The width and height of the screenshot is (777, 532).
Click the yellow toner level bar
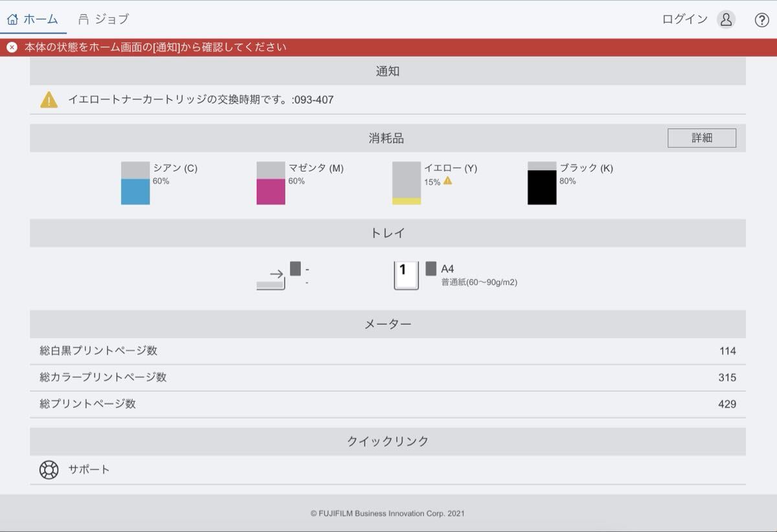[x=407, y=183]
